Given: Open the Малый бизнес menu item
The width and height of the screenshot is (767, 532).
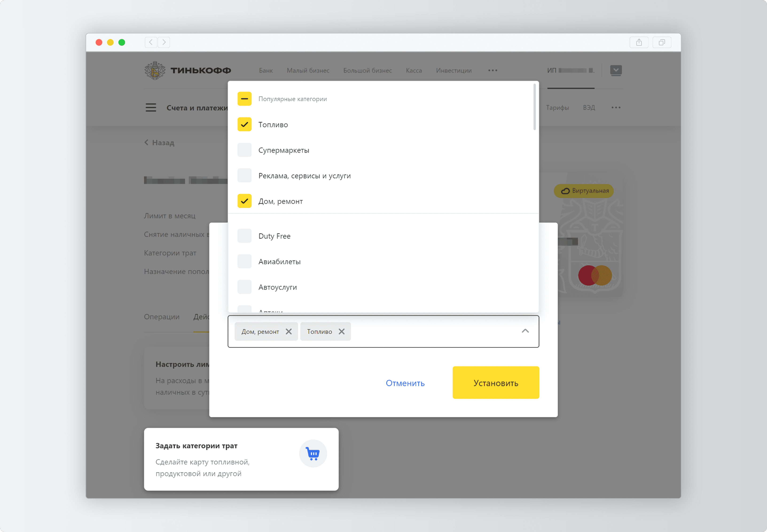Looking at the screenshot, I should [x=308, y=70].
